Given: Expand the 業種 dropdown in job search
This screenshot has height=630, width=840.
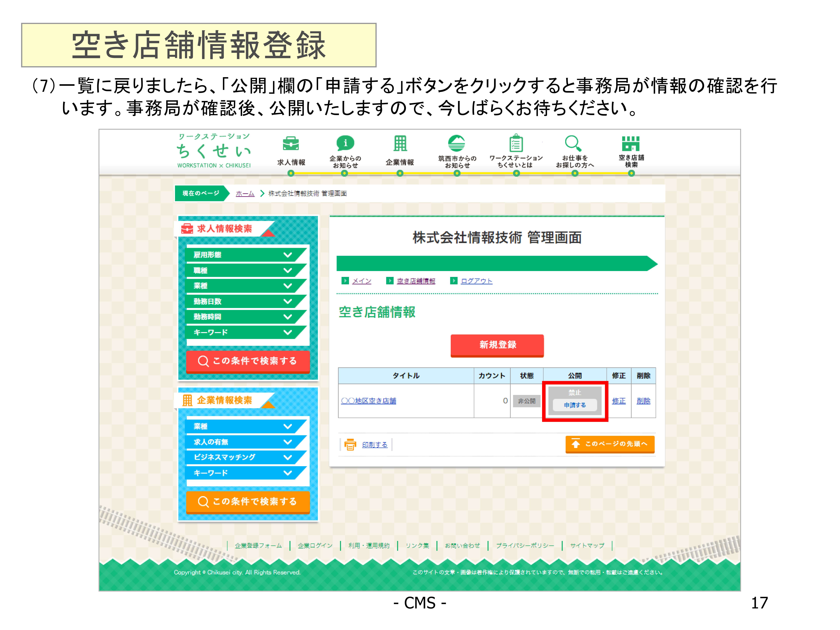Looking at the screenshot, I should tap(246, 286).
